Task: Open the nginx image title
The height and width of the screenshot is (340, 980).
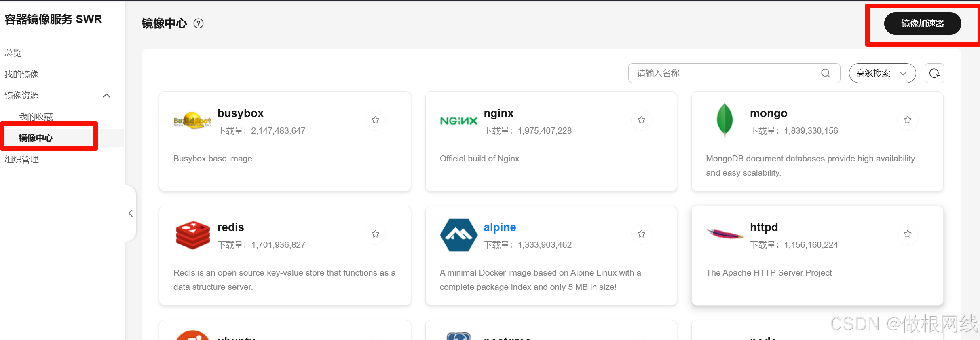Action: coord(498,113)
